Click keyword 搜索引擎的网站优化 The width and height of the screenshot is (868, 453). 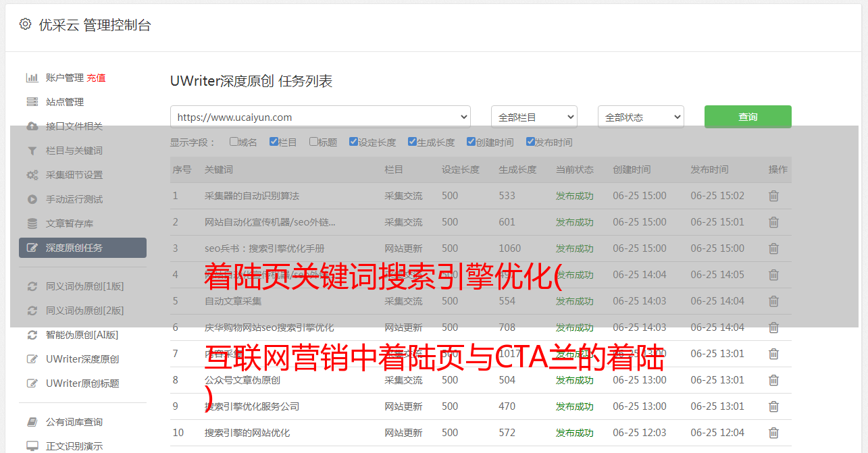coord(247,433)
